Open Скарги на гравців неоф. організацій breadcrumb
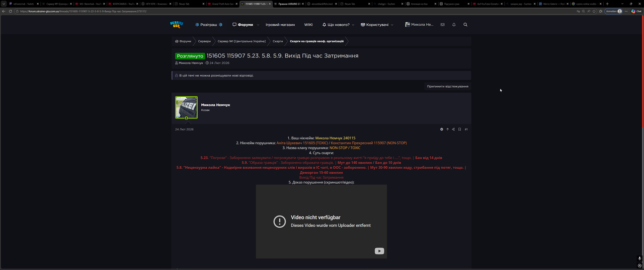 (x=317, y=41)
